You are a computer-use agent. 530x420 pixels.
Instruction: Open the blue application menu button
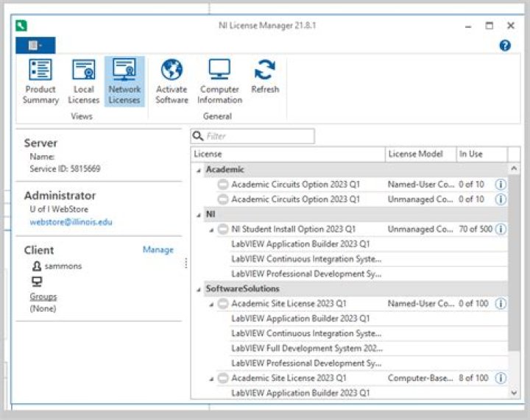[x=35, y=46]
